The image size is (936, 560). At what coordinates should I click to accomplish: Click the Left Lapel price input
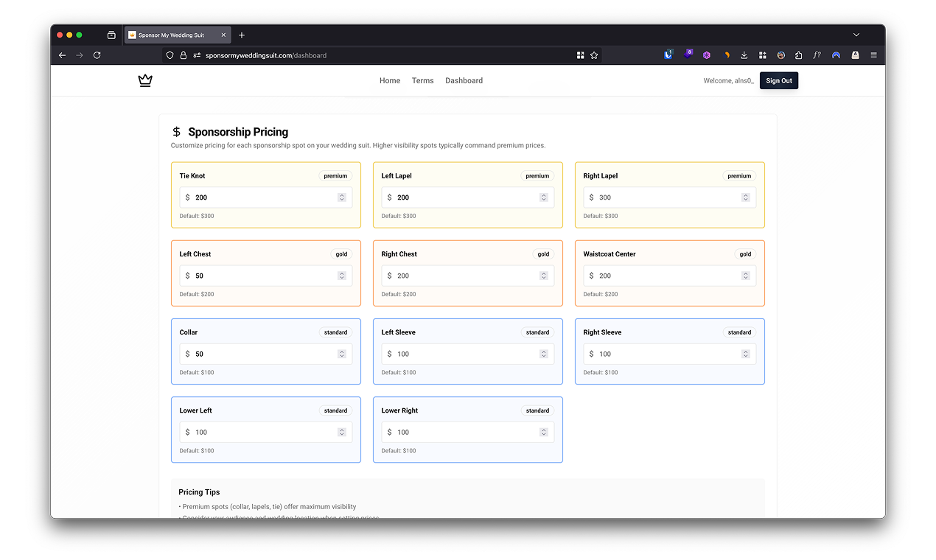468,197
